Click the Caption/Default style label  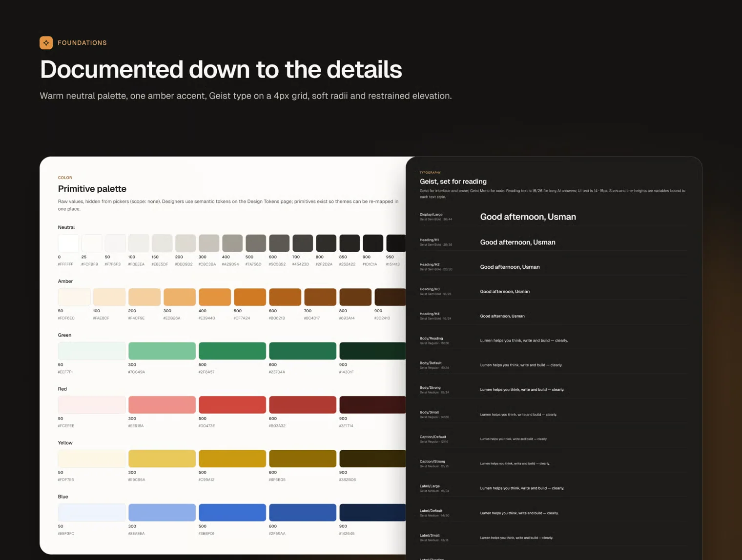[433, 437]
